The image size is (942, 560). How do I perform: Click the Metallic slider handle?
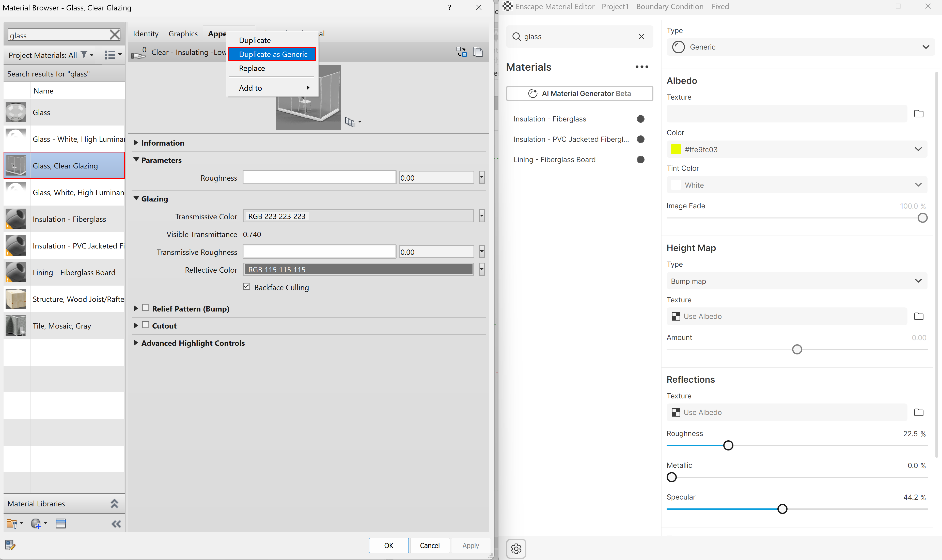pyautogui.click(x=671, y=477)
